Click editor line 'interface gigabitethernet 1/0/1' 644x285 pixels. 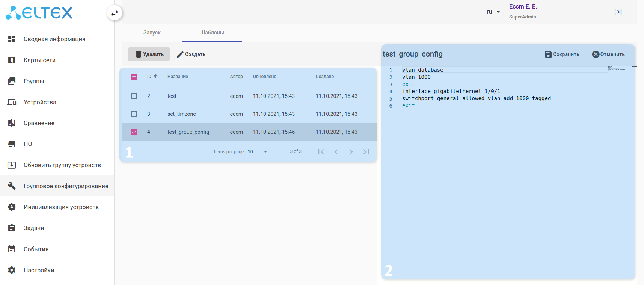pos(451,91)
